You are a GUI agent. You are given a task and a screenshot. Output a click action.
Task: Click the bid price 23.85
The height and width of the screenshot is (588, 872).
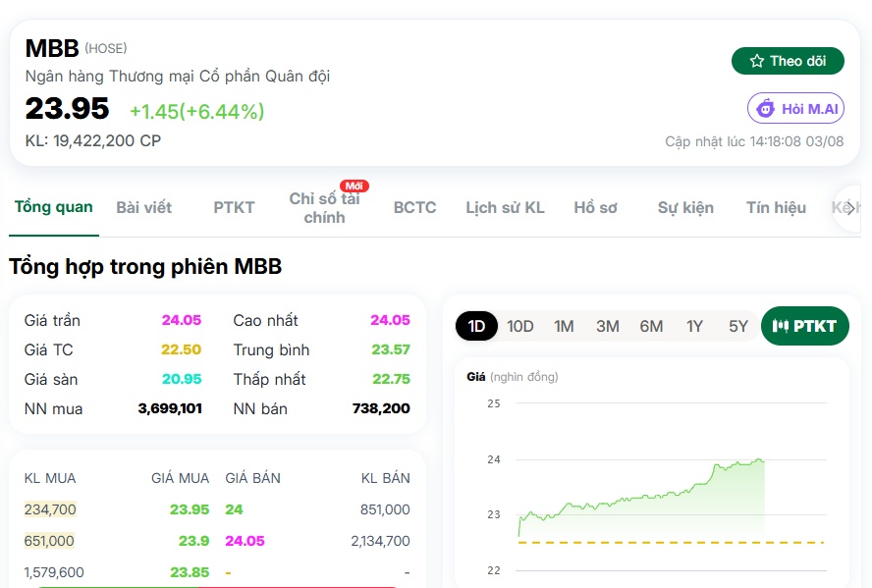[190, 572]
